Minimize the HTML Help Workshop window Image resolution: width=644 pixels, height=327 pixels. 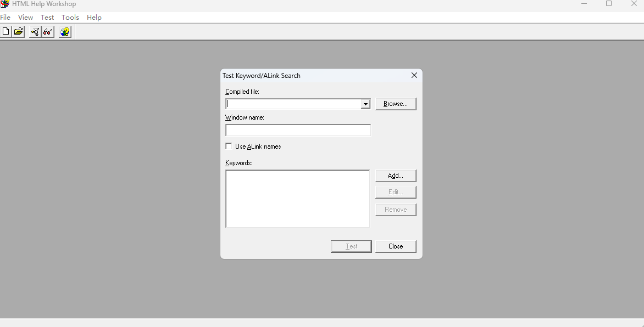[x=585, y=4]
